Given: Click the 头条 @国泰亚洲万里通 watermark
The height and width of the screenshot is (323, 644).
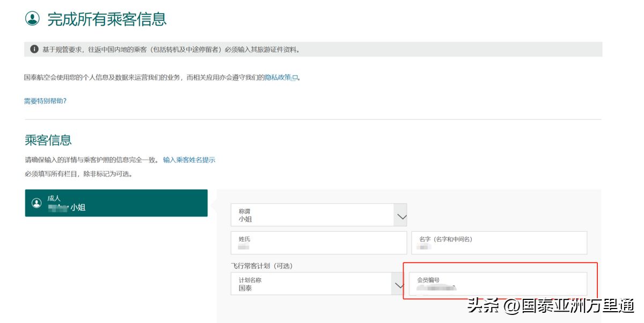Looking at the screenshot, I should (550, 306).
